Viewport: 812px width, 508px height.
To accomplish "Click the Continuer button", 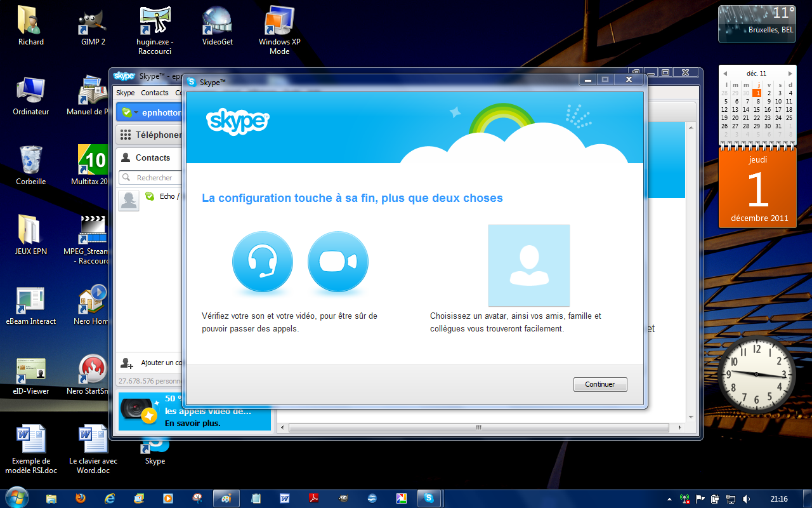I will 600,384.
